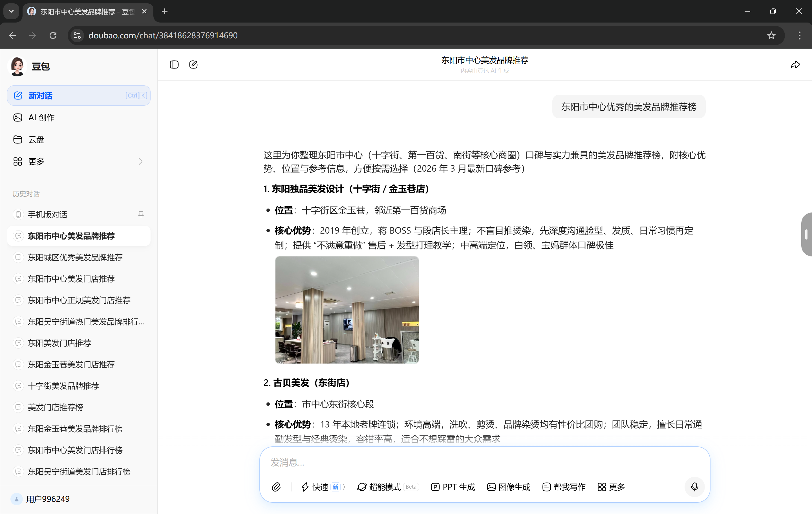Open the 手机版对话 conversation
Screen dimensions: 812x514
click(x=79, y=214)
